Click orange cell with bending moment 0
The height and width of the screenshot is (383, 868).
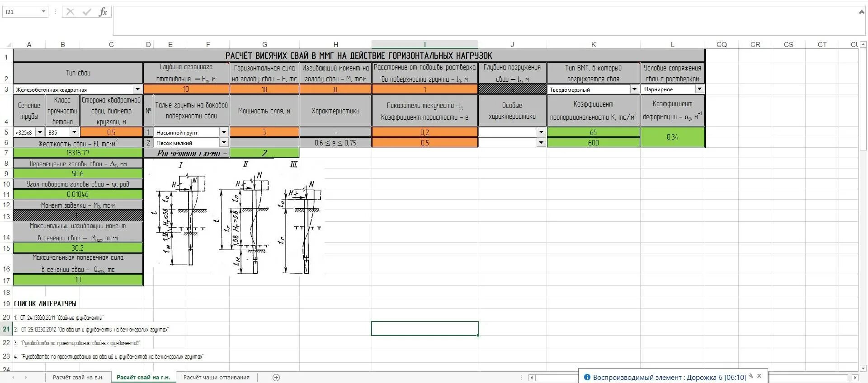[335, 89]
